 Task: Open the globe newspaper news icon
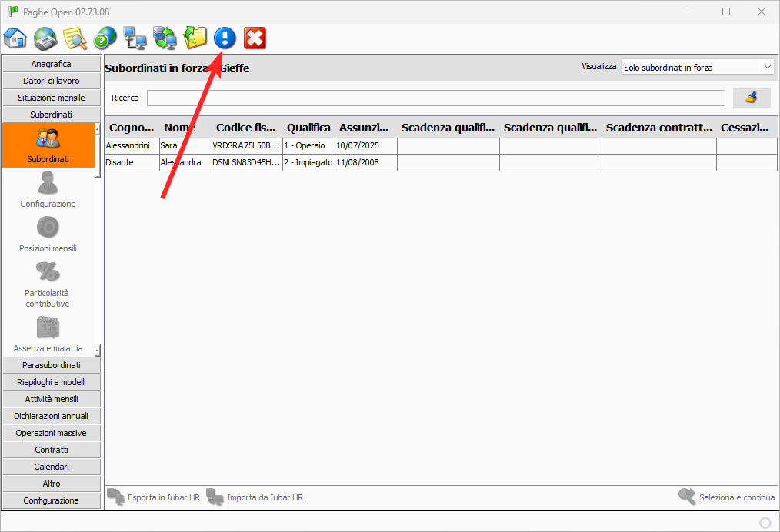pyautogui.click(x=45, y=38)
